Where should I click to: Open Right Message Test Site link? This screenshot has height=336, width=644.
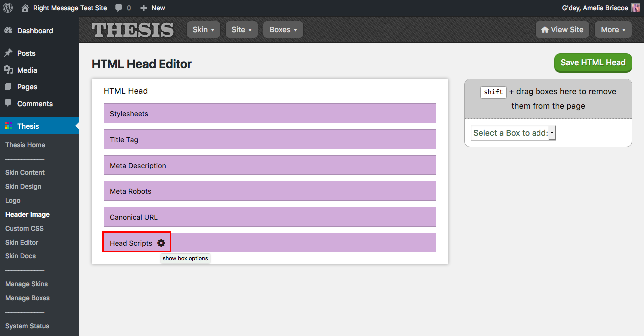pyautogui.click(x=70, y=8)
